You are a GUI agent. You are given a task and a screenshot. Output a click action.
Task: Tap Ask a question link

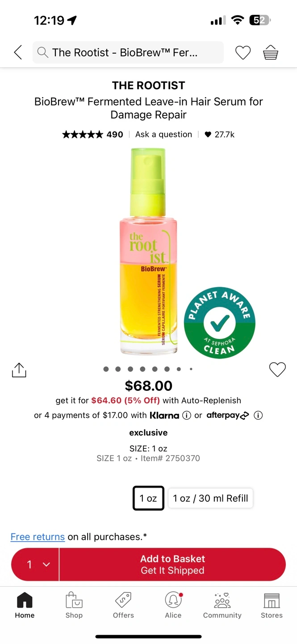click(163, 134)
